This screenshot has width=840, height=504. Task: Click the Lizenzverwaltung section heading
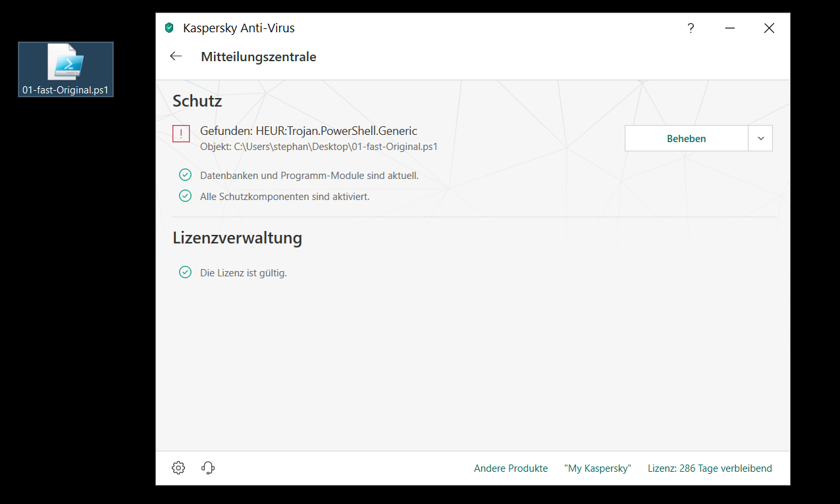pyautogui.click(x=237, y=238)
